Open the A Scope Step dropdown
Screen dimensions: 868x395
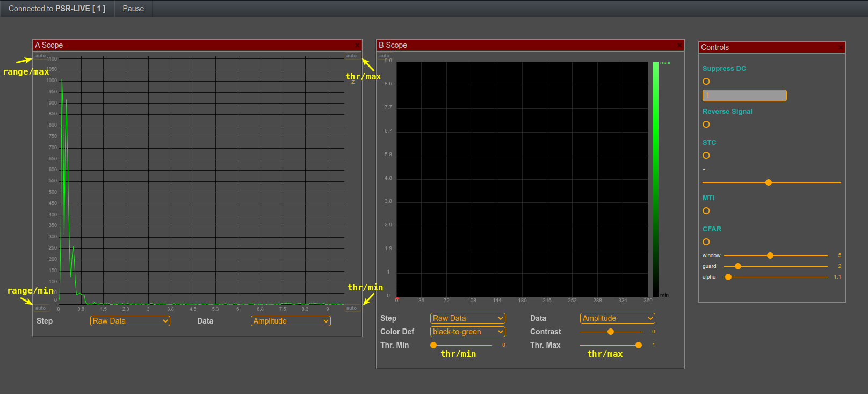130,321
